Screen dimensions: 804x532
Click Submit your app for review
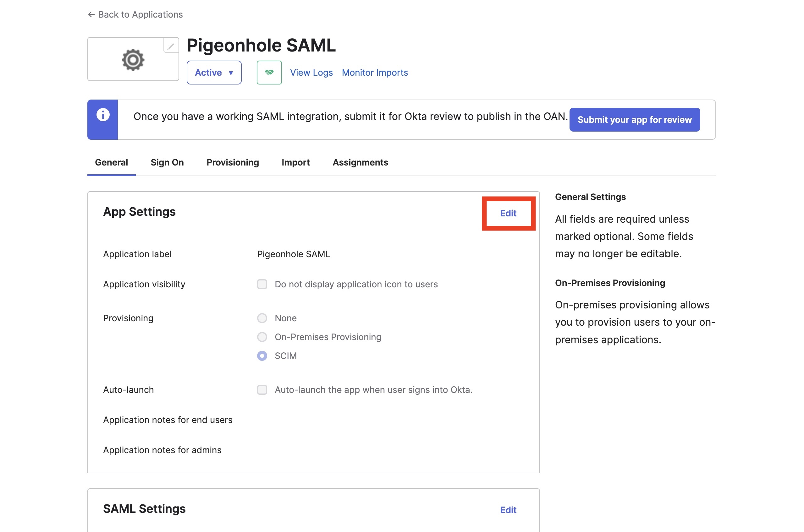(x=634, y=119)
